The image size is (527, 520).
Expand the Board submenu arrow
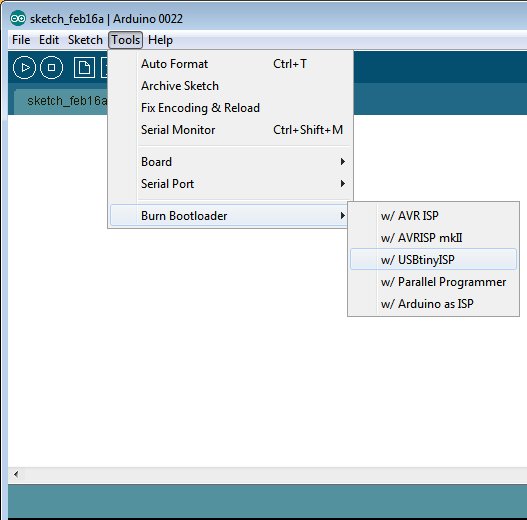coord(342,162)
